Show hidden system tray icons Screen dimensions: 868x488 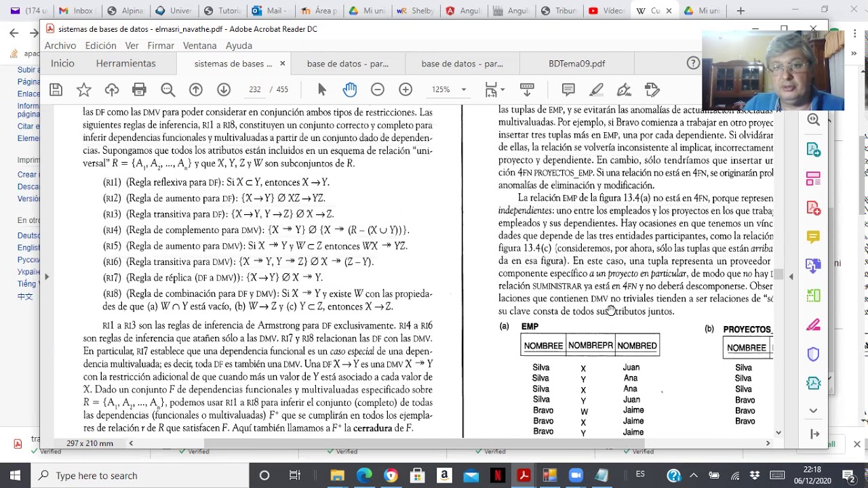694,476
